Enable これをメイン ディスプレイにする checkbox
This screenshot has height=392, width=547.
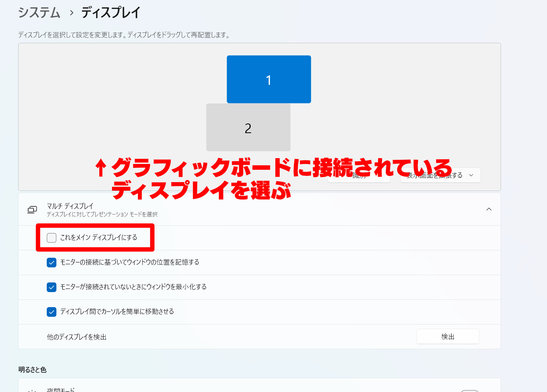52,238
